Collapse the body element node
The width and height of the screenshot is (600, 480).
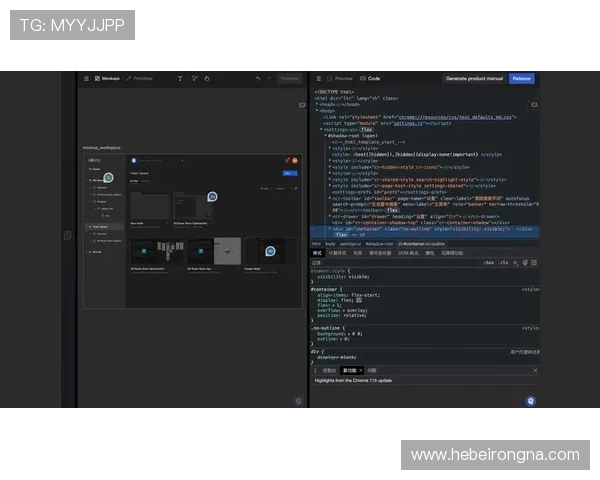pyautogui.click(x=317, y=110)
